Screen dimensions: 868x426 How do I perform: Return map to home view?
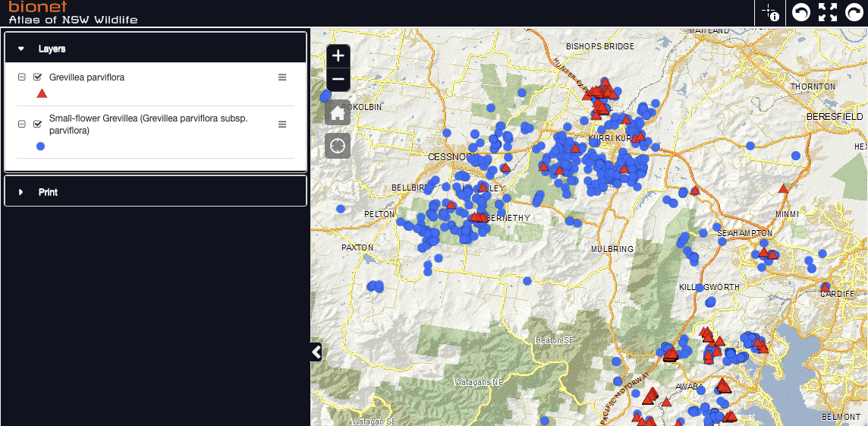point(338,113)
